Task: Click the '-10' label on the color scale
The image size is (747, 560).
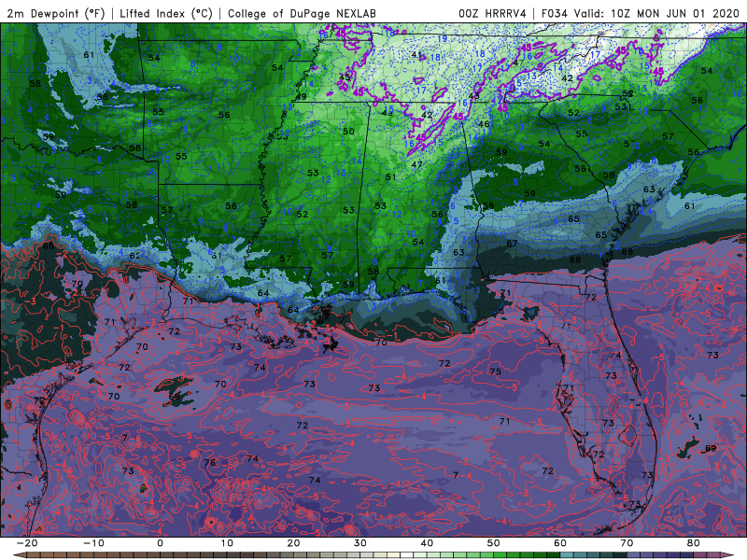Action: pos(93,543)
